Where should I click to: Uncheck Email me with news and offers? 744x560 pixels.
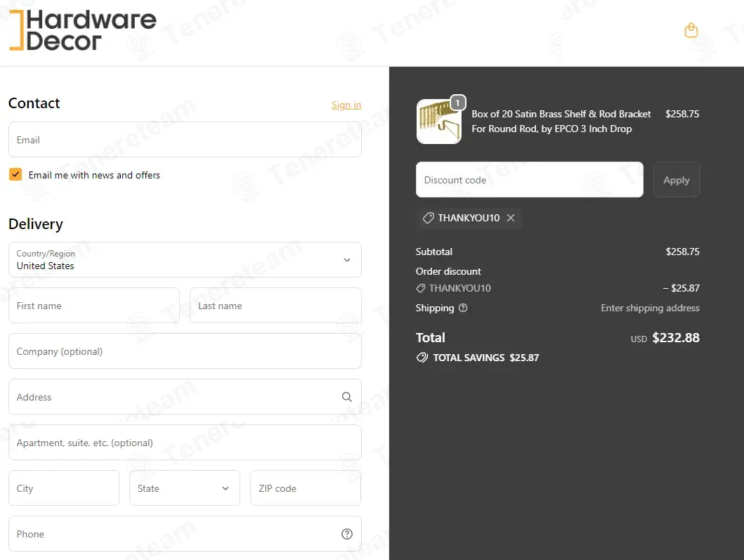15,175
